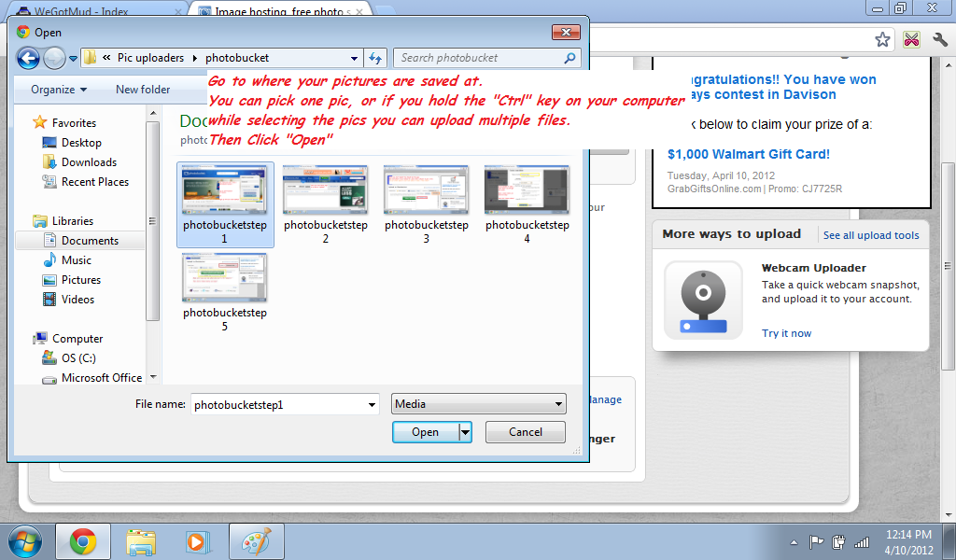The image size is (956, 560).
Task: Click the webcam uploader icon
Action: pos(703,300)
